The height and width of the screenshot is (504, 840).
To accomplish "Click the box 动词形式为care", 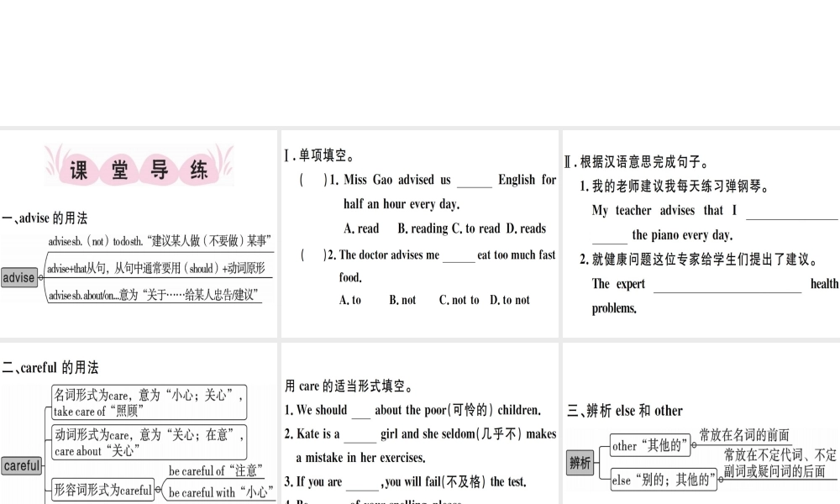I will coord(149,443).
